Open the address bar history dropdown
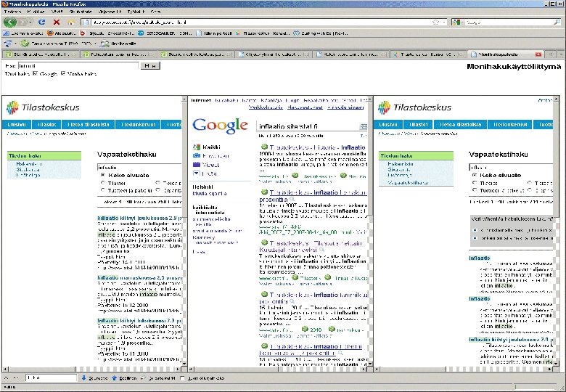The height and width of the screenshot is (392, 566). tap(445, 22)
